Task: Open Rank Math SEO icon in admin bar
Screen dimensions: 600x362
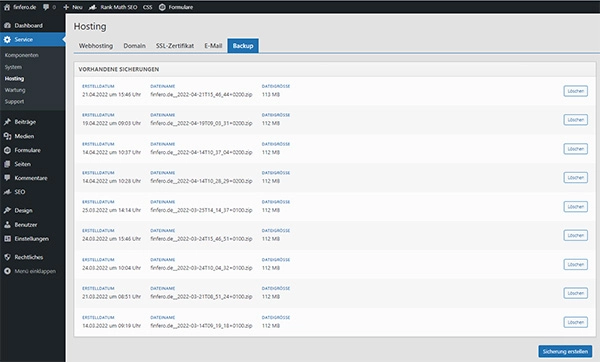Action: (x=92, y=7)
